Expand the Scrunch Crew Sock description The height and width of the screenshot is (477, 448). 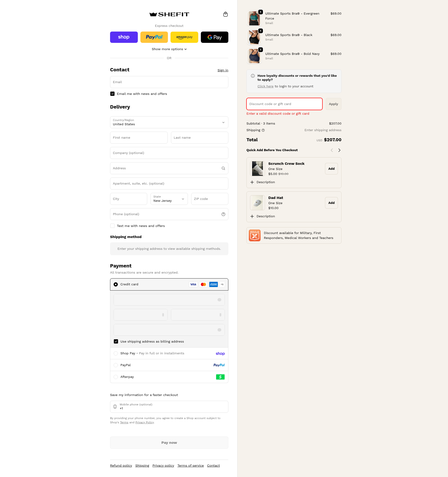[x=262, y=182]
